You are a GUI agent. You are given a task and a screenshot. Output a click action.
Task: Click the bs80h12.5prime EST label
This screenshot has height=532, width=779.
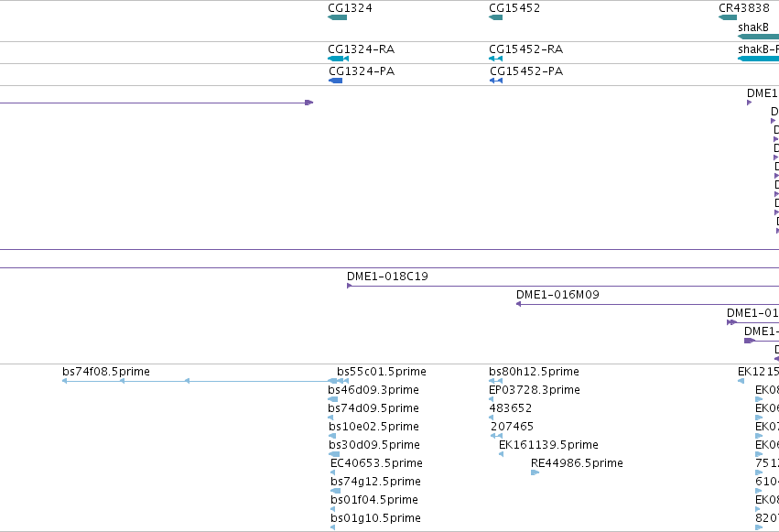(x=534, y=372)
